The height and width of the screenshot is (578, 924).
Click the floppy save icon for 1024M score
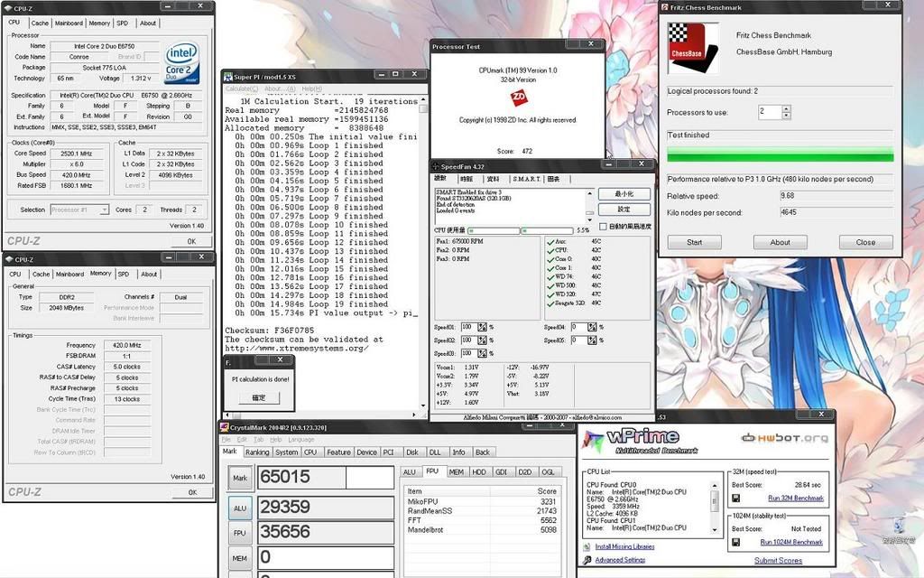736,542
